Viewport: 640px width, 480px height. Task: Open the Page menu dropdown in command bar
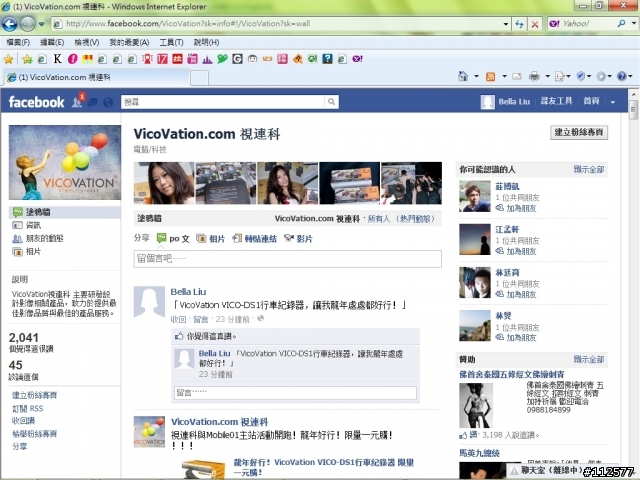(x=563, y=76)
